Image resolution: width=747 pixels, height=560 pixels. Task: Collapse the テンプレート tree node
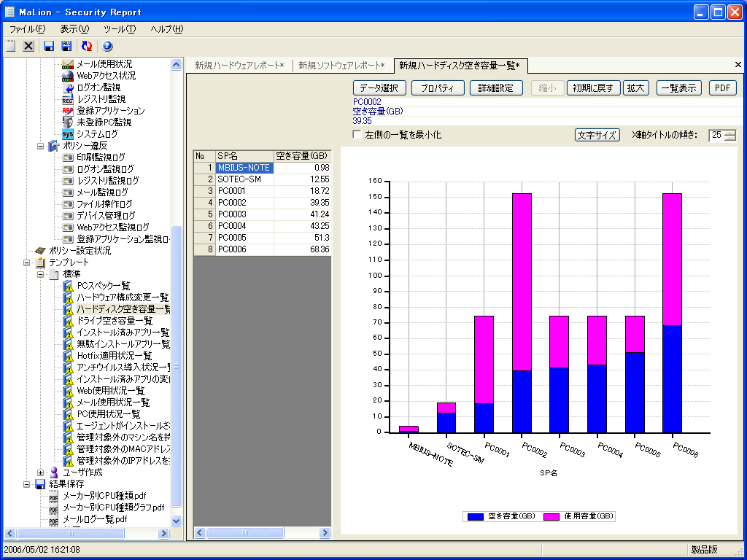[x=27, y=262]
